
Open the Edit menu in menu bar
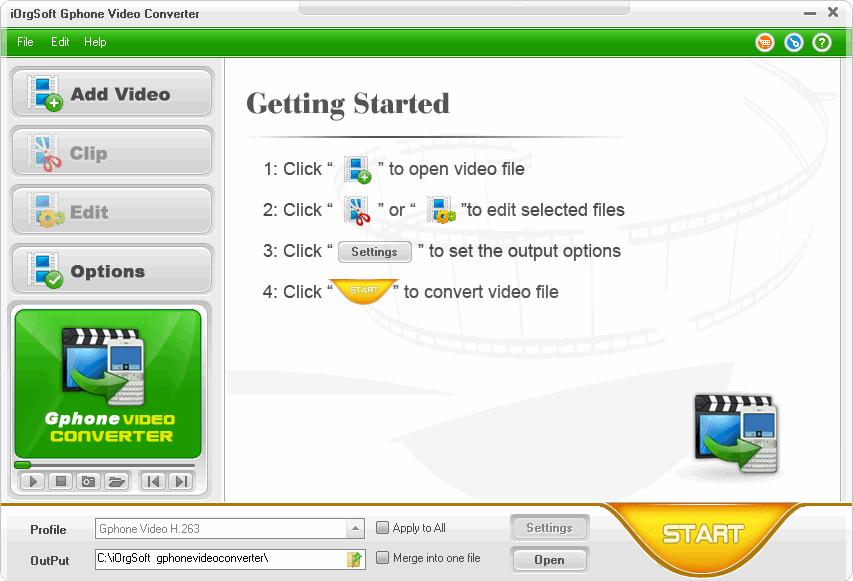pyautogui.click(x=60, y=42)
